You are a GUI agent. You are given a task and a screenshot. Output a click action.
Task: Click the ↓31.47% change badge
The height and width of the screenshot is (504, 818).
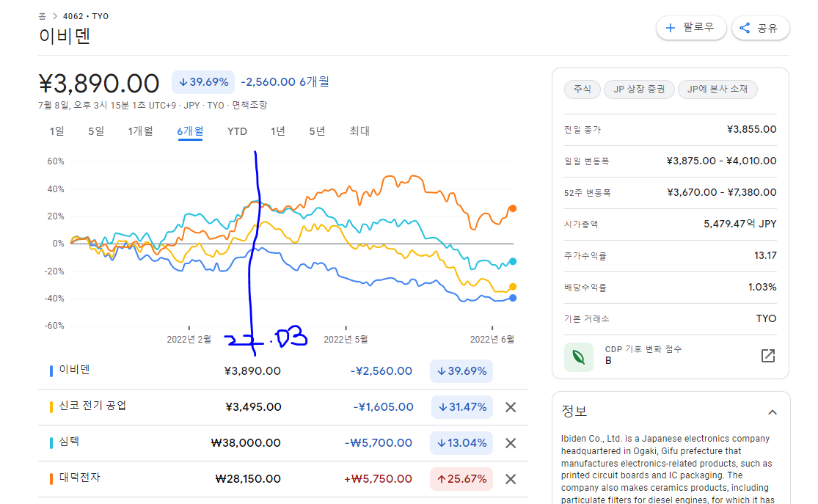coord(462,407)
